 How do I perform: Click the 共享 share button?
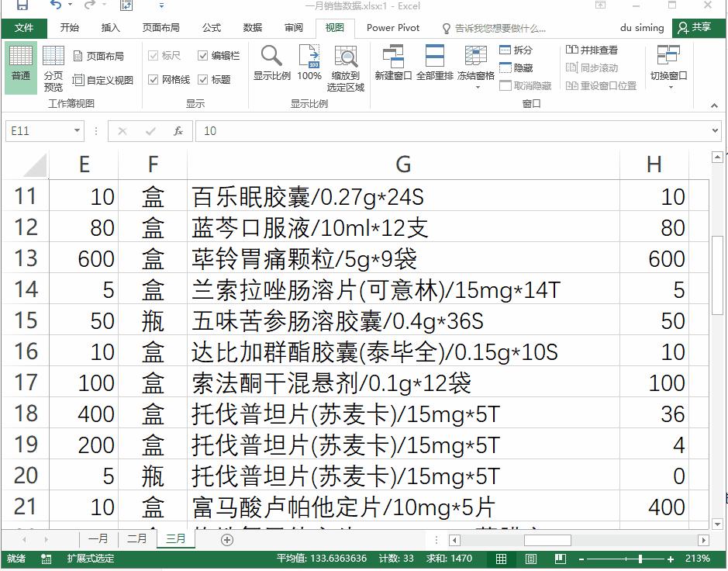click(699, 28)
